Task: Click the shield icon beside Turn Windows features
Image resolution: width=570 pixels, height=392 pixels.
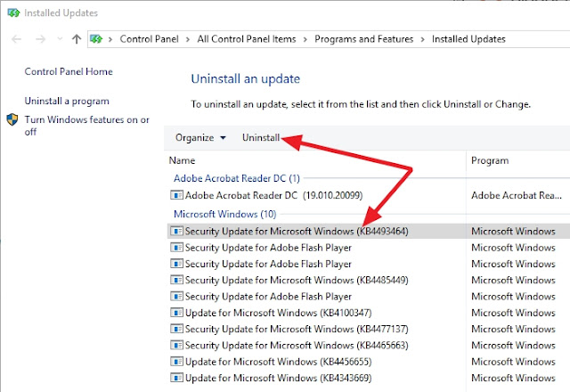Action: 12,119
